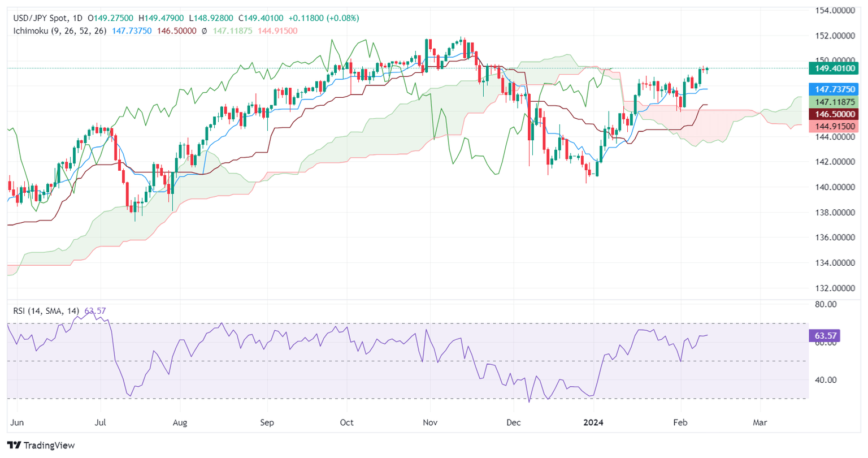Image resolution: width=868 pixels, height=458 pixels.
Task: Click the Mar label on time axis
Action: [760, 422]
